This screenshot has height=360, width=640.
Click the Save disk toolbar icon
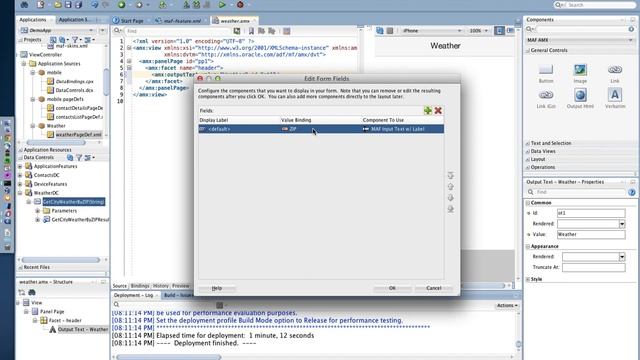click(68, 4)
